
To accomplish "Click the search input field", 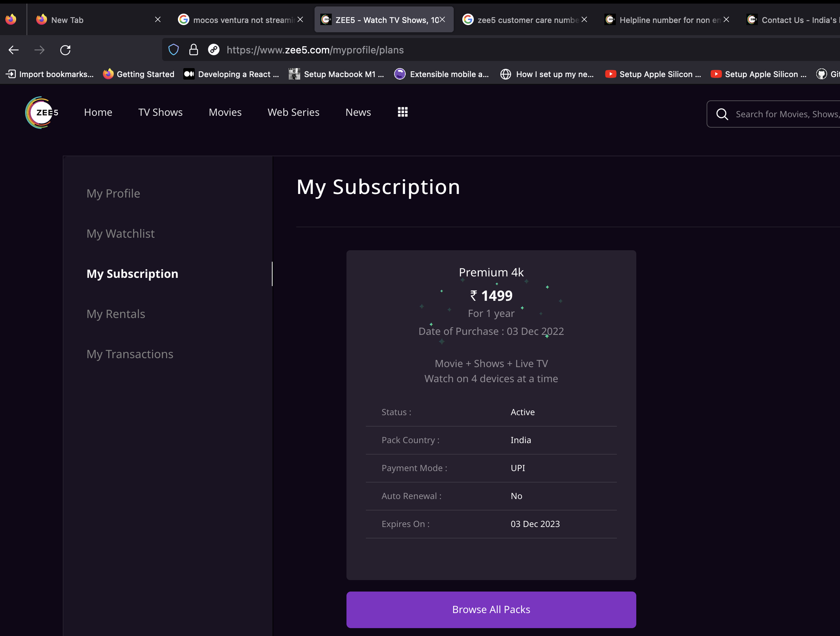I will pos(786,114).
